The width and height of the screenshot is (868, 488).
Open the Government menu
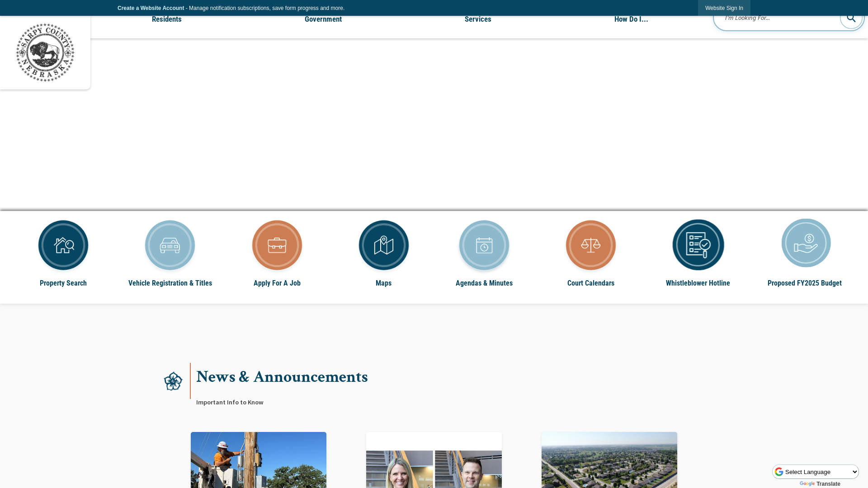(323, 19)
